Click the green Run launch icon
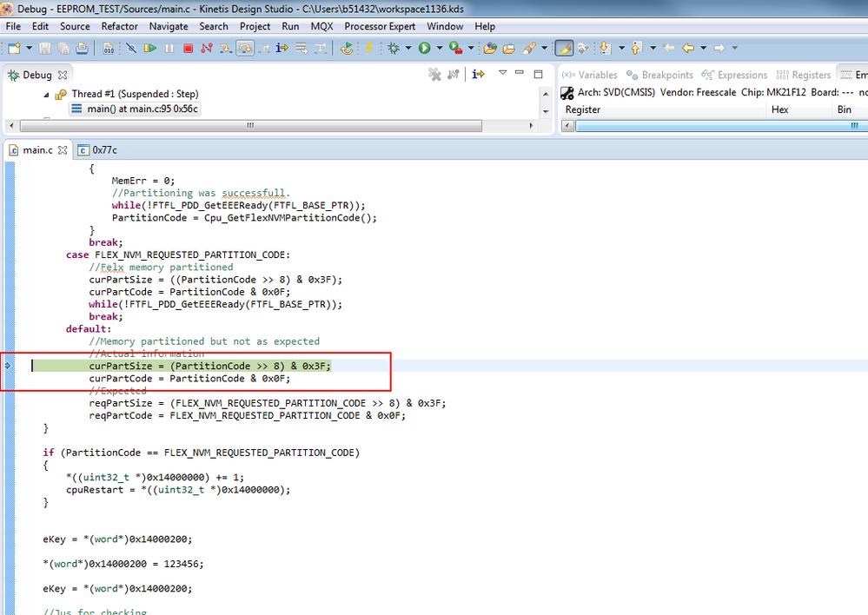The width and height of the screenshot is (868, 615). click(425, 49)
